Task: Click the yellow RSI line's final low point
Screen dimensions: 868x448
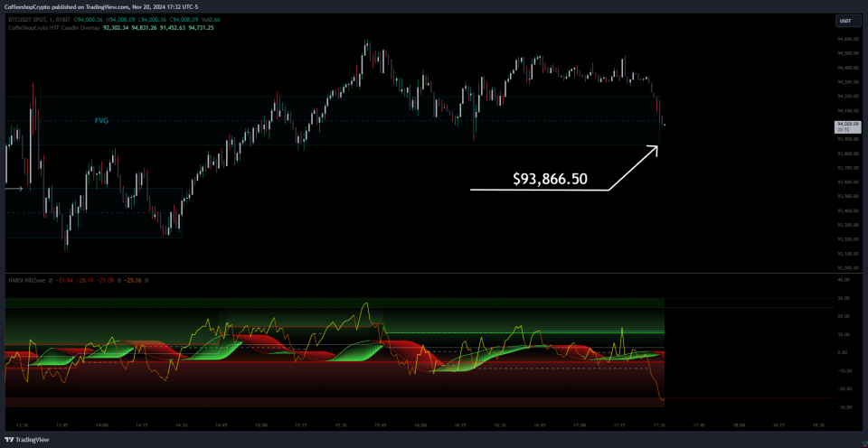Action: coord(663,398)
